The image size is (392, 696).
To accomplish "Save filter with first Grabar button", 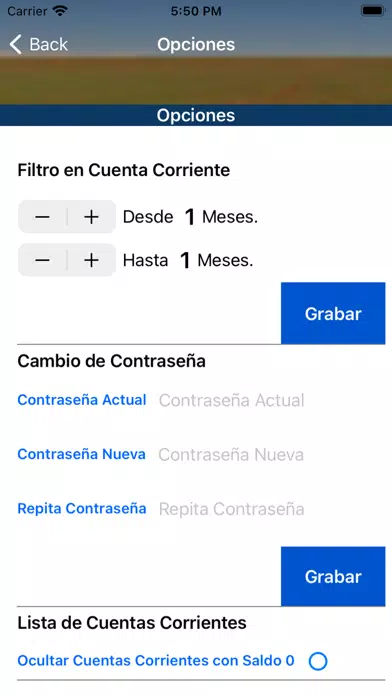I will 333,313.
